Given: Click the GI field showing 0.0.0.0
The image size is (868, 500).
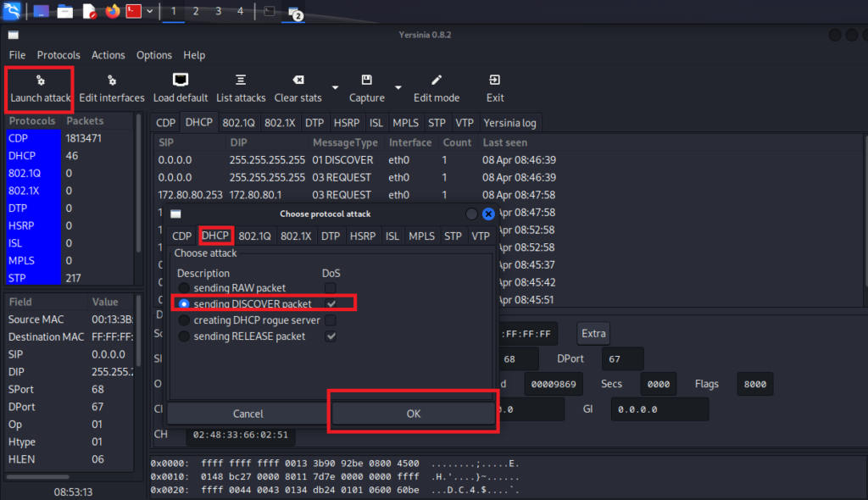Looking at the screenshot, I should click(659, 409).
